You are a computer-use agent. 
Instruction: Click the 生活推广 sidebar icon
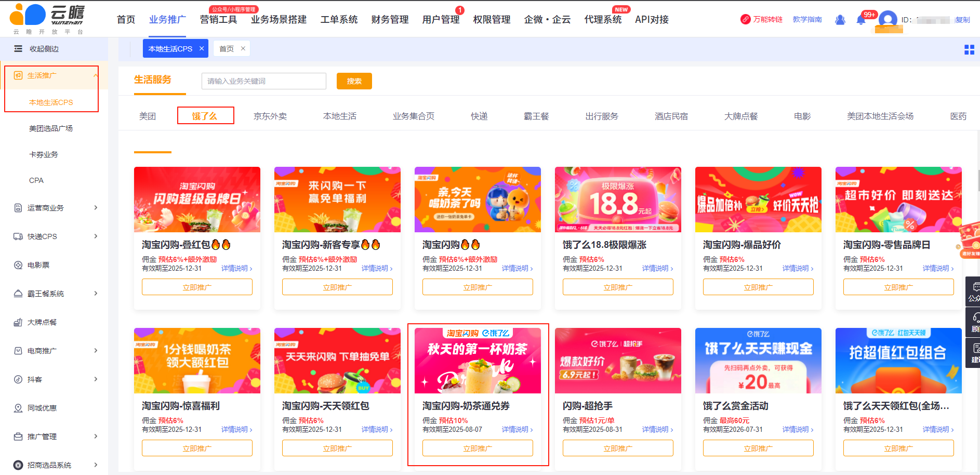[18, 75]
